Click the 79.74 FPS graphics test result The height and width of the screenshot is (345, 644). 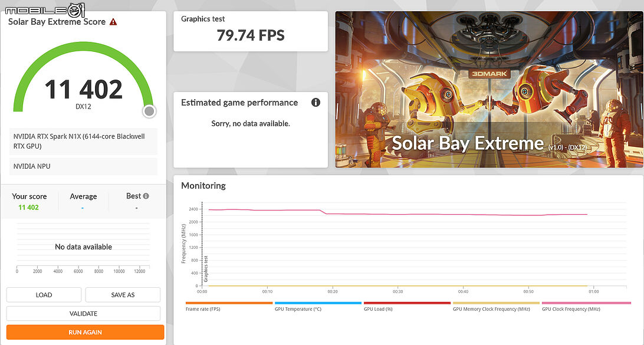[251, 35]
